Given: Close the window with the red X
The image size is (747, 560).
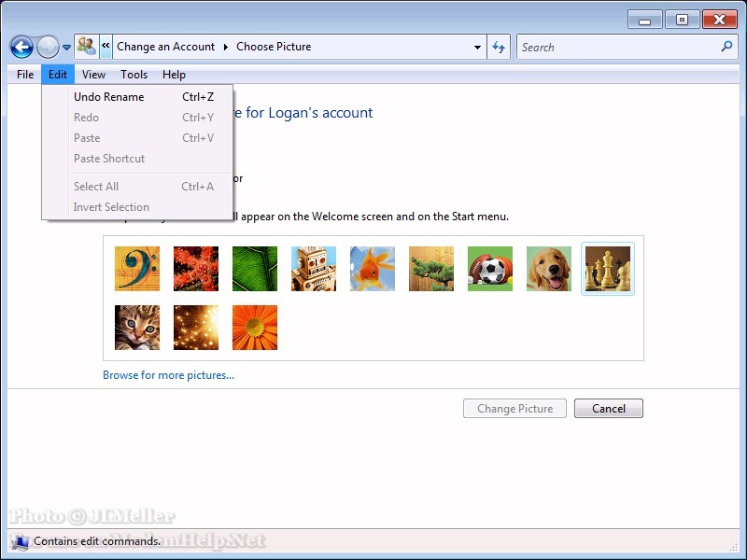Looking at the screenshot, I should (x=719, y=20).
